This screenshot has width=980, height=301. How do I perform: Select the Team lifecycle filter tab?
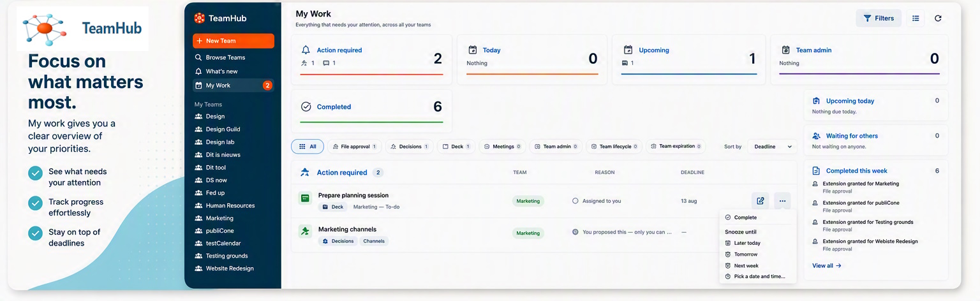tap(614, 147)
